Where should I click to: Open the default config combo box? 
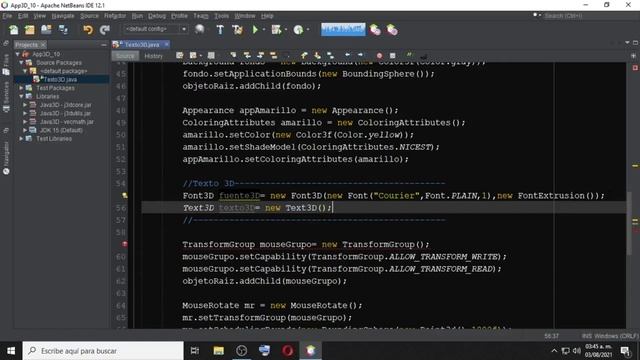click(x=155, y=29)
